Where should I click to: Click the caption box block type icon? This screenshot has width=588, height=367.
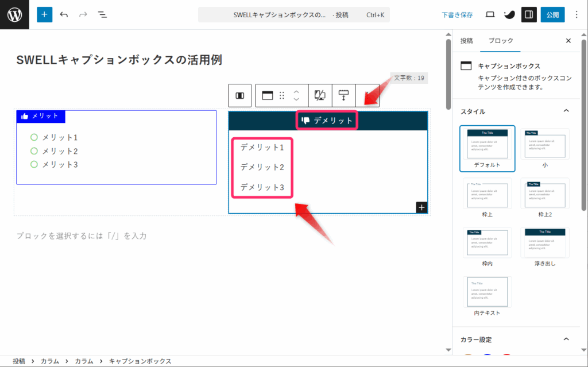click(x=268, y=96)
